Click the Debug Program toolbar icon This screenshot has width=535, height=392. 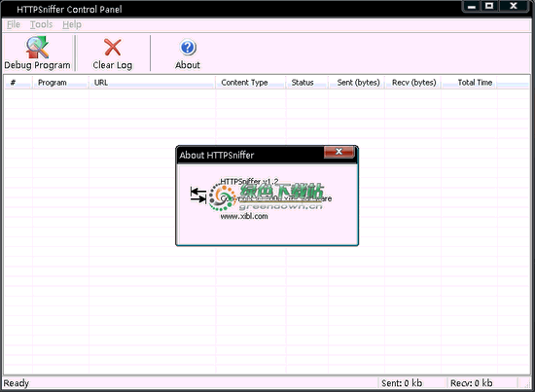coord(37,53)
